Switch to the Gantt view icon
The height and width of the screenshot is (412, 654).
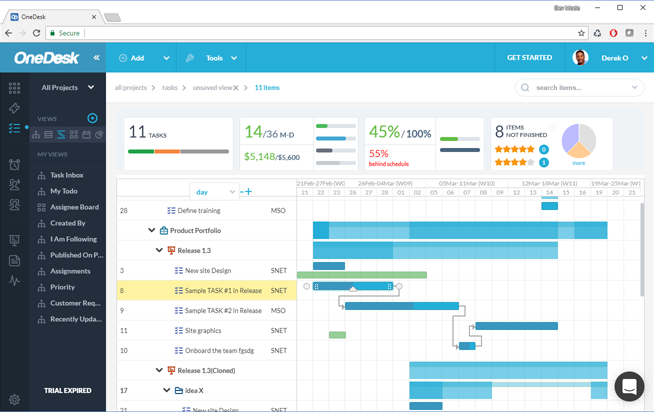tap(61, 135)
